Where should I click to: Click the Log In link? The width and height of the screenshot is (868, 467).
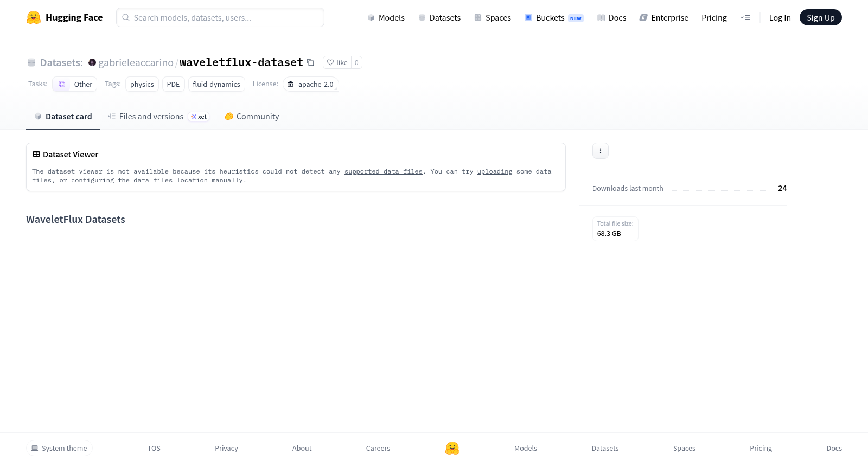tap(780, 17)
